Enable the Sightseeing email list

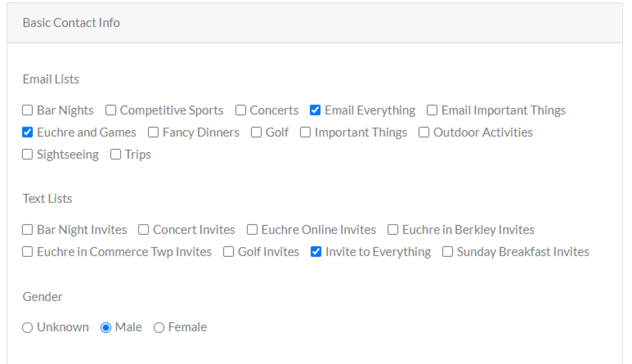click(x=27, y=154)
